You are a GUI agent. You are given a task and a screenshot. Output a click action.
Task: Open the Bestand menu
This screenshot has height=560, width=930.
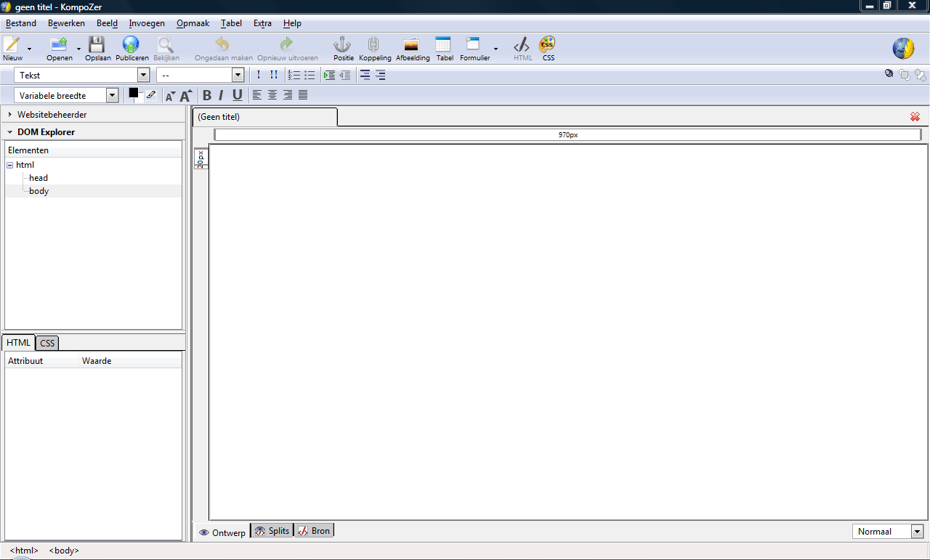(21, 23)
